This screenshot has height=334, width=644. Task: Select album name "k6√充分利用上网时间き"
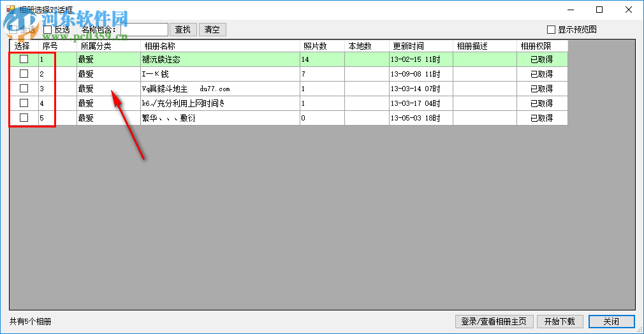[220, 103]
